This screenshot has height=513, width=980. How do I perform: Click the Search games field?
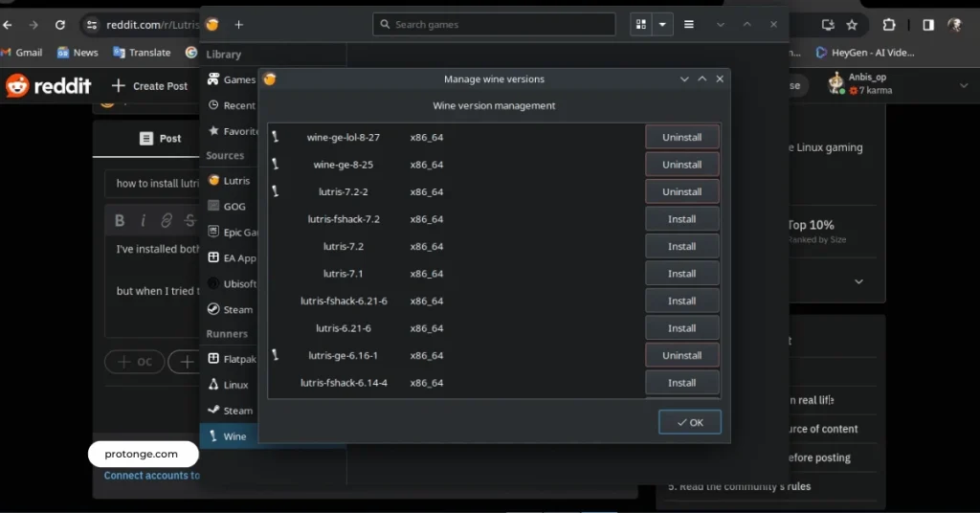click(494, 25)
